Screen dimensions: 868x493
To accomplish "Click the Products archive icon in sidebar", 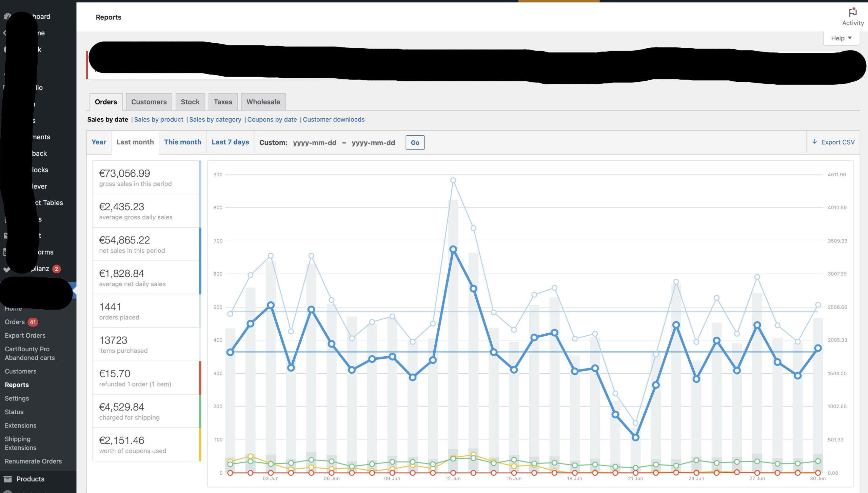I will point(7,479).
